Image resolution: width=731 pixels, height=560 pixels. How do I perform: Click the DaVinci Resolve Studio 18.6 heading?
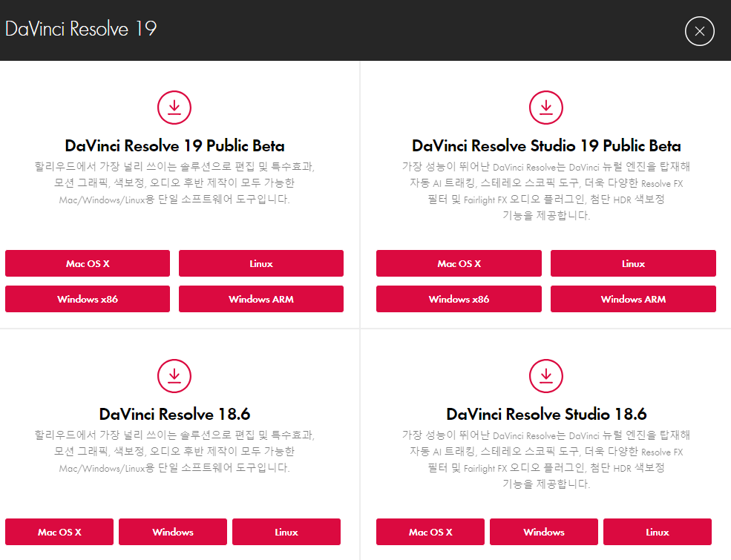[546, 414]
